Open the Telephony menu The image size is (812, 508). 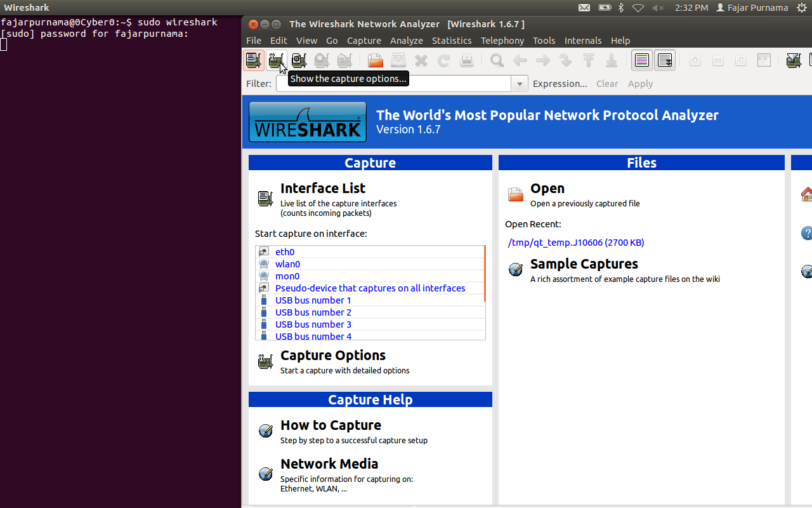(x=502, y=40)
